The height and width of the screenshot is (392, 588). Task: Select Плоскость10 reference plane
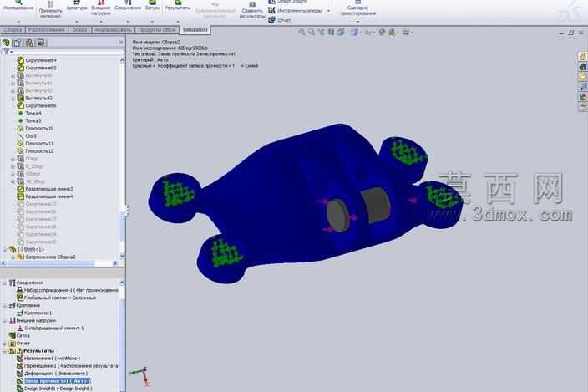[35, 128]
